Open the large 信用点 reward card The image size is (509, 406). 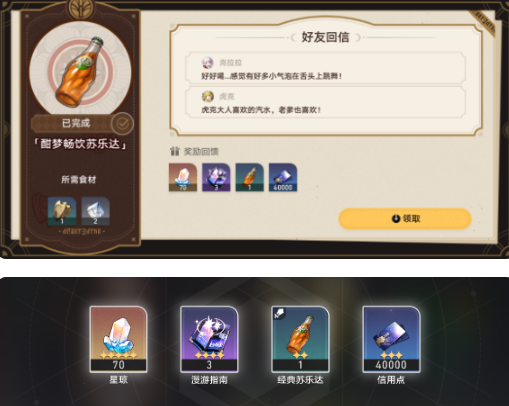click(391, 339)
